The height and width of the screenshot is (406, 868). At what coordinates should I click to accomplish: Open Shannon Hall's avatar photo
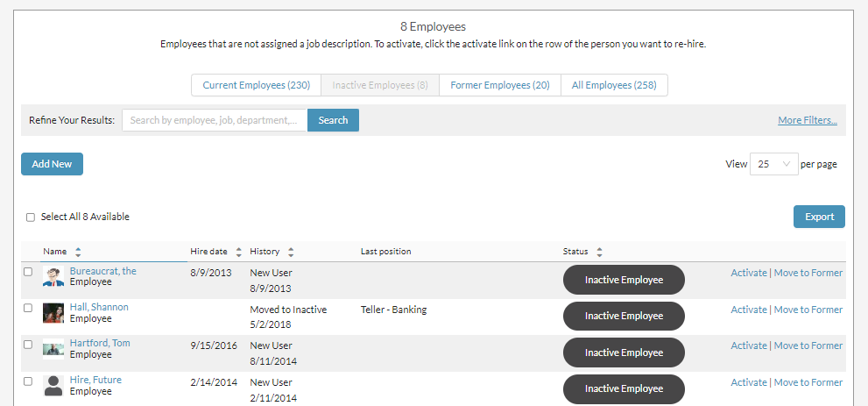coord(53,313)
